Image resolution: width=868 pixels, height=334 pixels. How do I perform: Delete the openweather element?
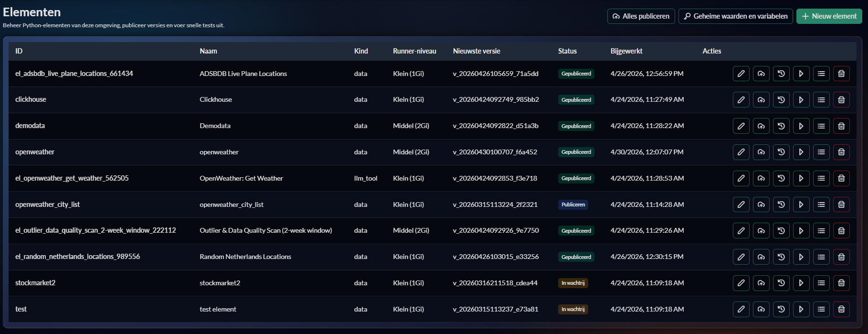pos(841,152)
